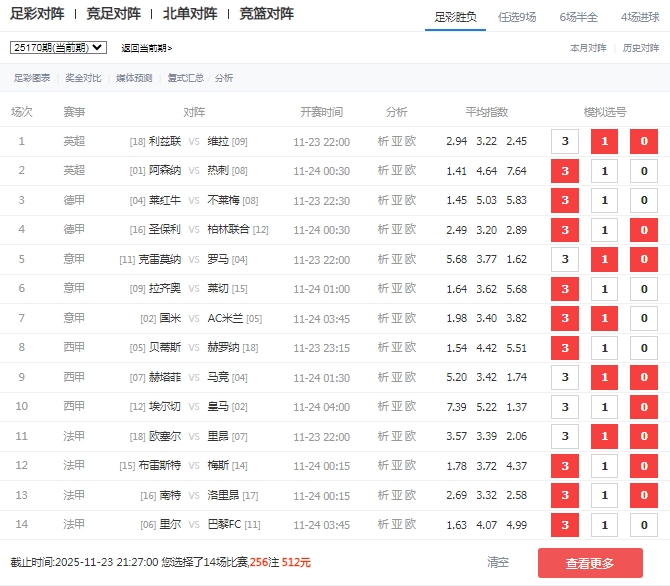Click the 返回当前期 link
The width and height of the screenshot is (670, 586).
click(146, 48)
